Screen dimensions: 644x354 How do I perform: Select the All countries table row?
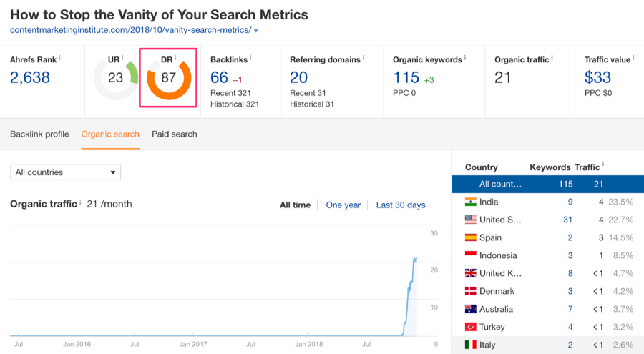pyautogui.click(x=548, y=184)
